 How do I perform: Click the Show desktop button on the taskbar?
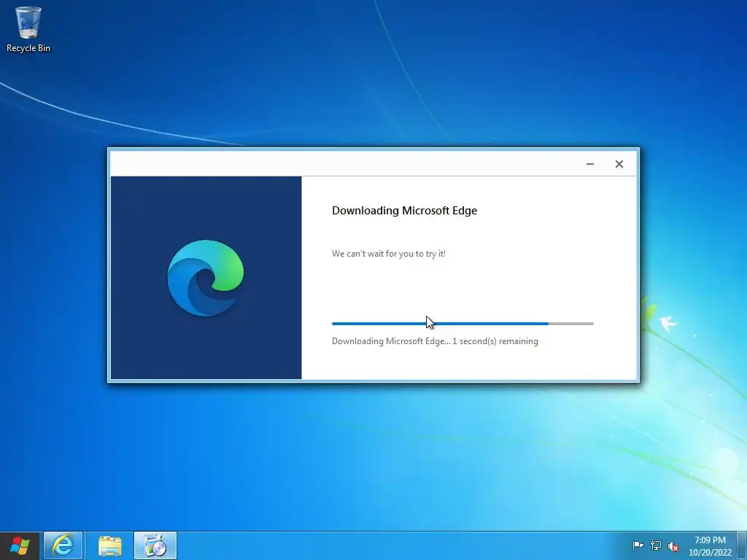coord(742,545)
